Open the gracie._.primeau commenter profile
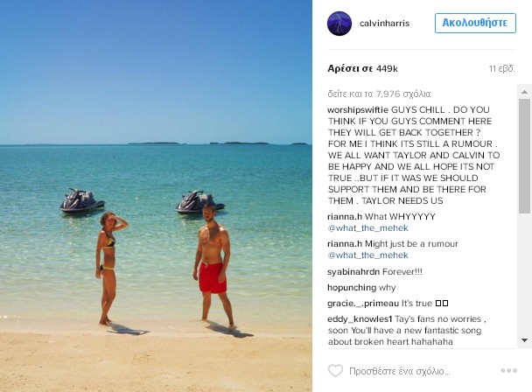The image size is (532, 392). click(363, 304)
